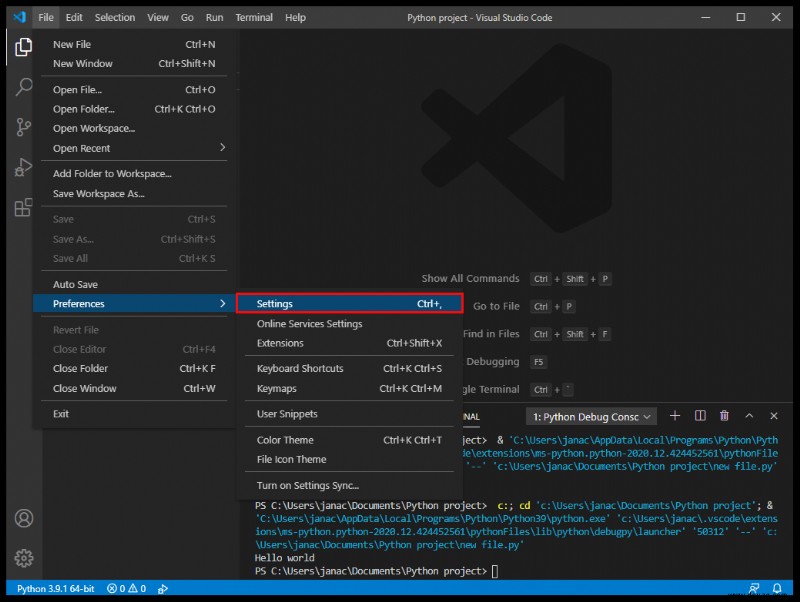Open the Accounts icon in activity bar
Image resolution: width=800 pixels, height=602 pixels.
[x=23, y=518]
